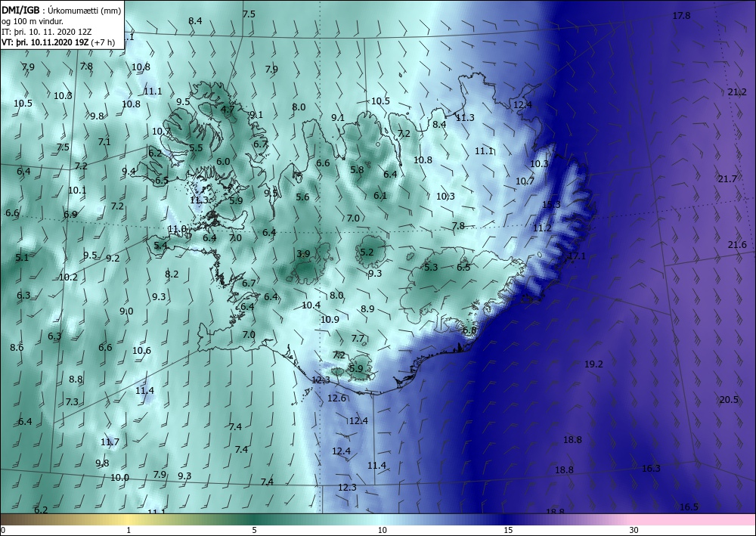Click the 11.2 value in east Iceland

[x=542, y=228]
